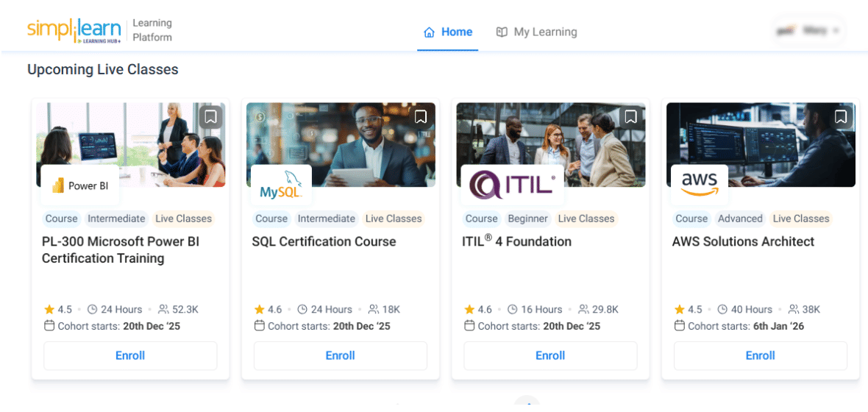The width and height of the screenshot is (868, 412).
Task: Click the Power BI logo badge
Action: click(80, 185)
